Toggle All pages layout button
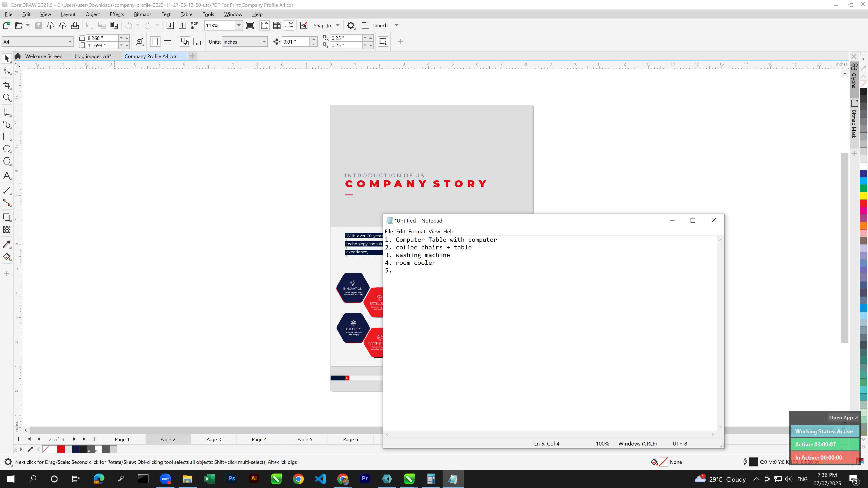This screenshot has height=488, width=868. (x=185, y=42)
